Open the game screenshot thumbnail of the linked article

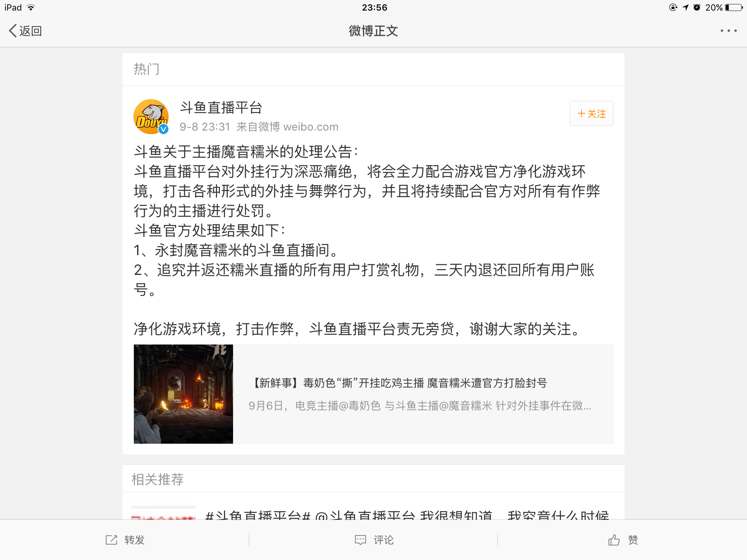(x=183, y=394)
